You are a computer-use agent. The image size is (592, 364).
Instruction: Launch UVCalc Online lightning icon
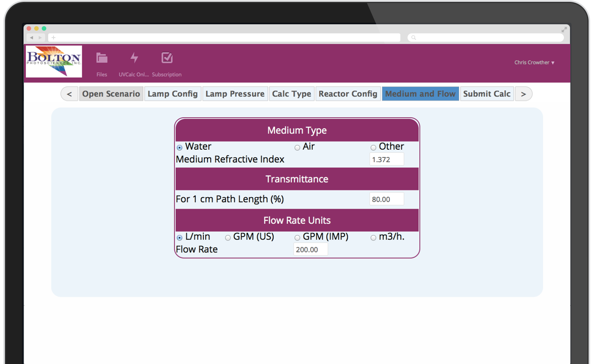coord(134,58)
